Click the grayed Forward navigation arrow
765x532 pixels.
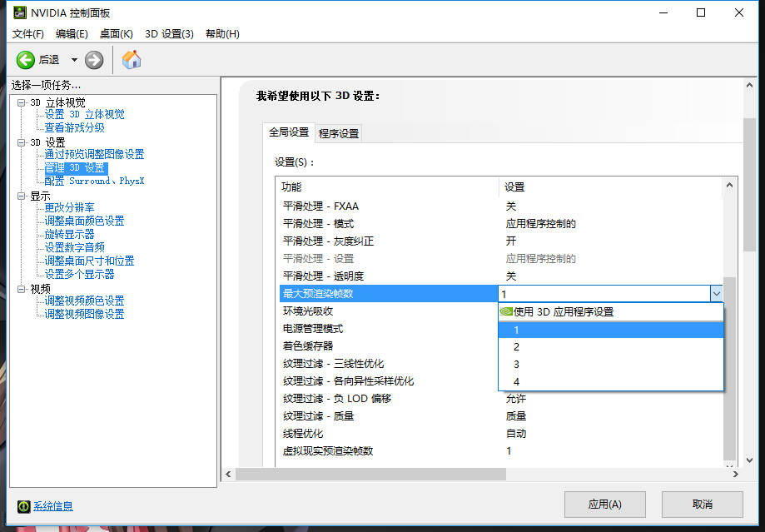93,59
